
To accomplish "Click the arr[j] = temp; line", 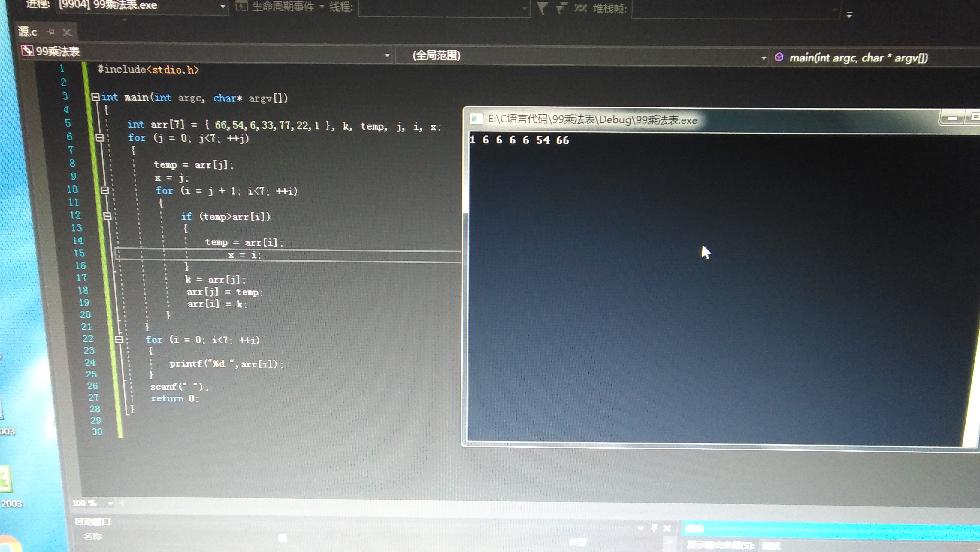I will pos(225,292).
